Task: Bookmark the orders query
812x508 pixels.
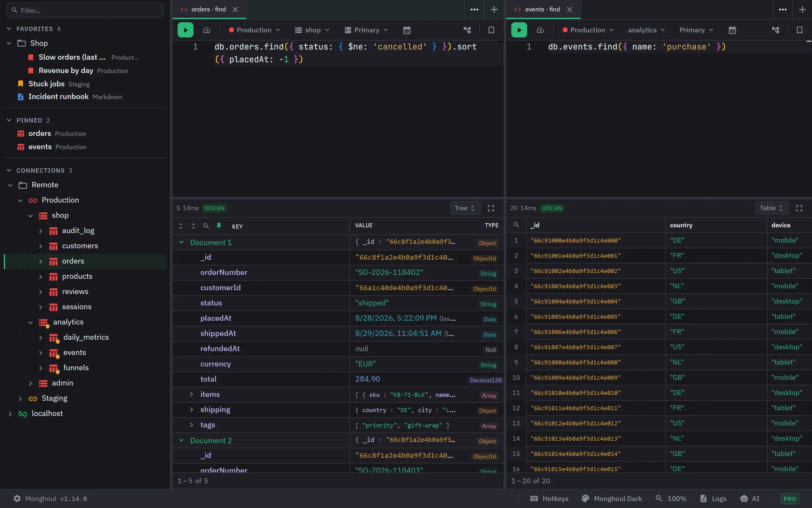Action: [491, 30]
